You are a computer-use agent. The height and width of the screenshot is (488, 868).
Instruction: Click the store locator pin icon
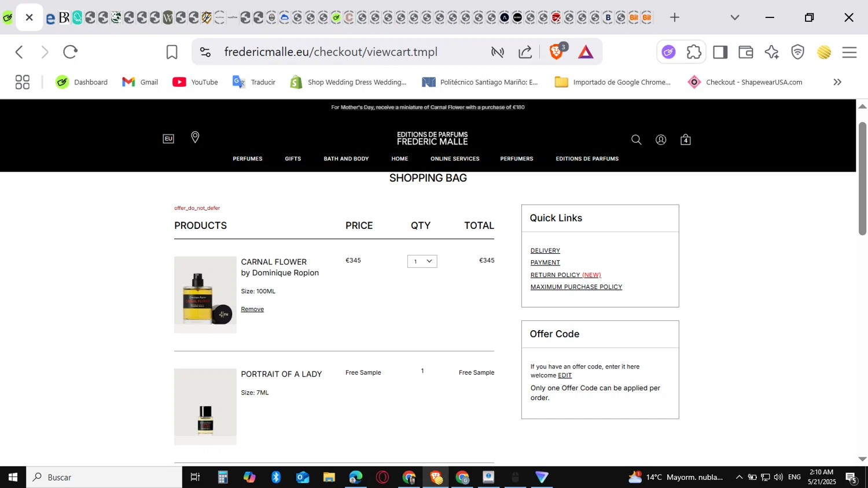[195, 138]
